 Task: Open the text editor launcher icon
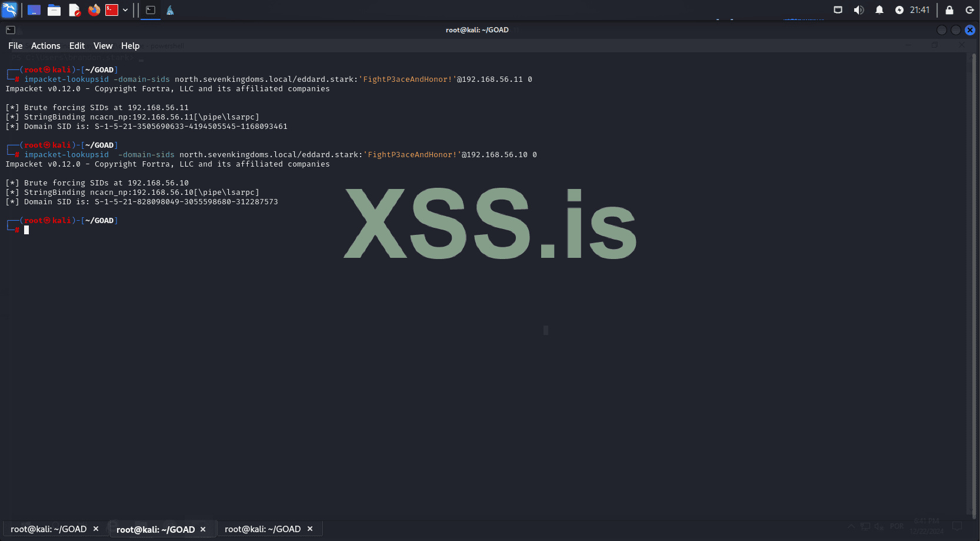click(74, 10)
